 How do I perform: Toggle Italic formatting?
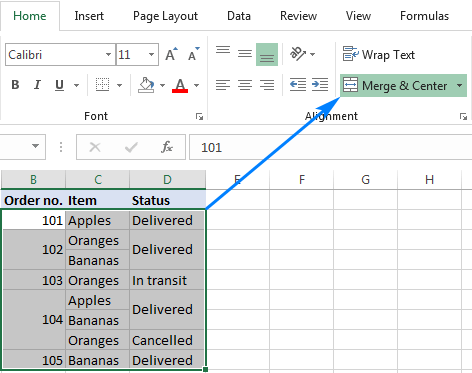click(37, 85)
